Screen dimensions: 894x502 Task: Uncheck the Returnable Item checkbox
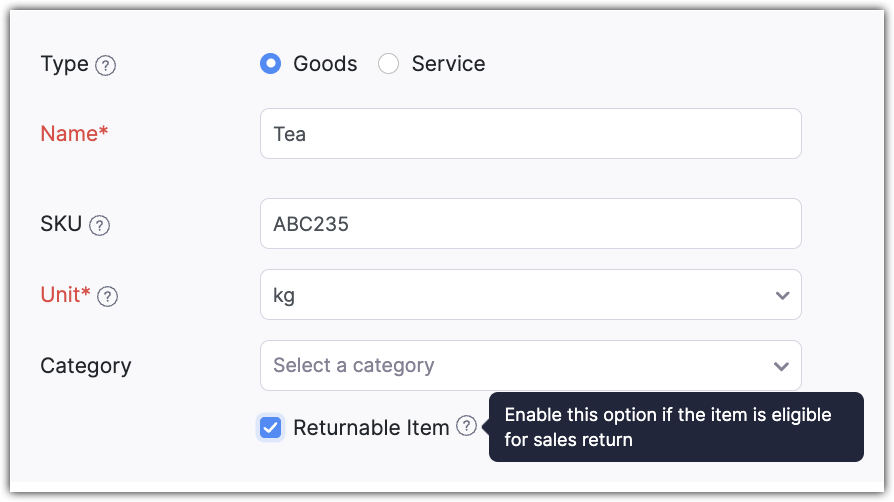[x=270, y=428]
